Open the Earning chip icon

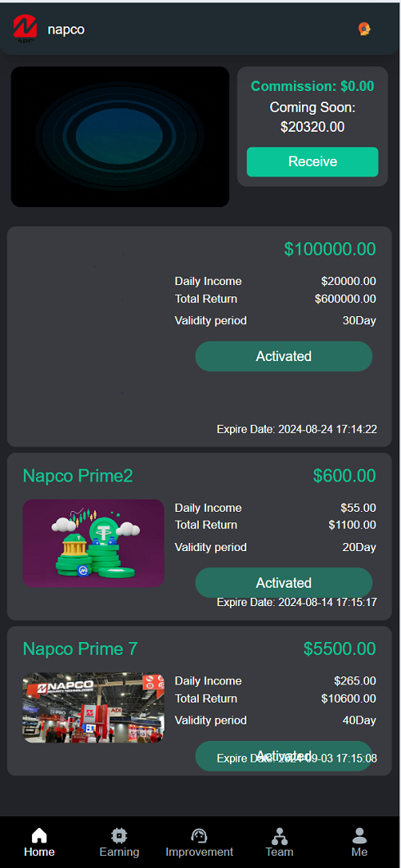point(119,835)
